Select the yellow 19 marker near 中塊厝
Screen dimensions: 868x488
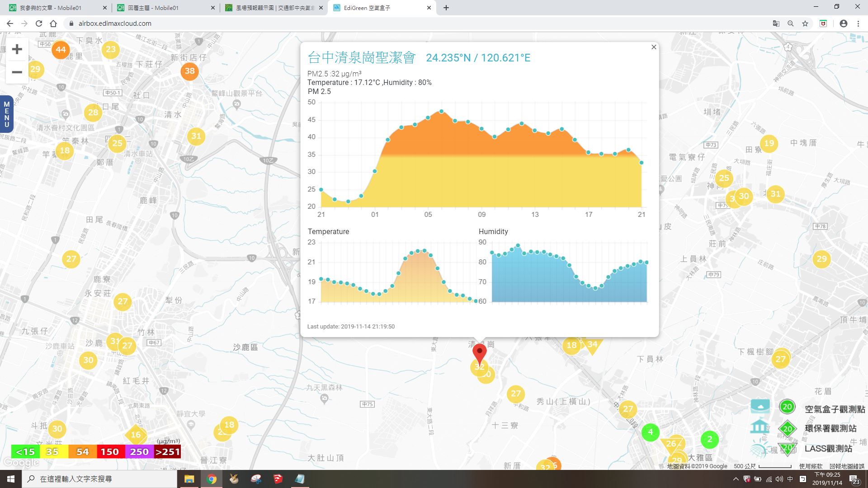[769, 144]
